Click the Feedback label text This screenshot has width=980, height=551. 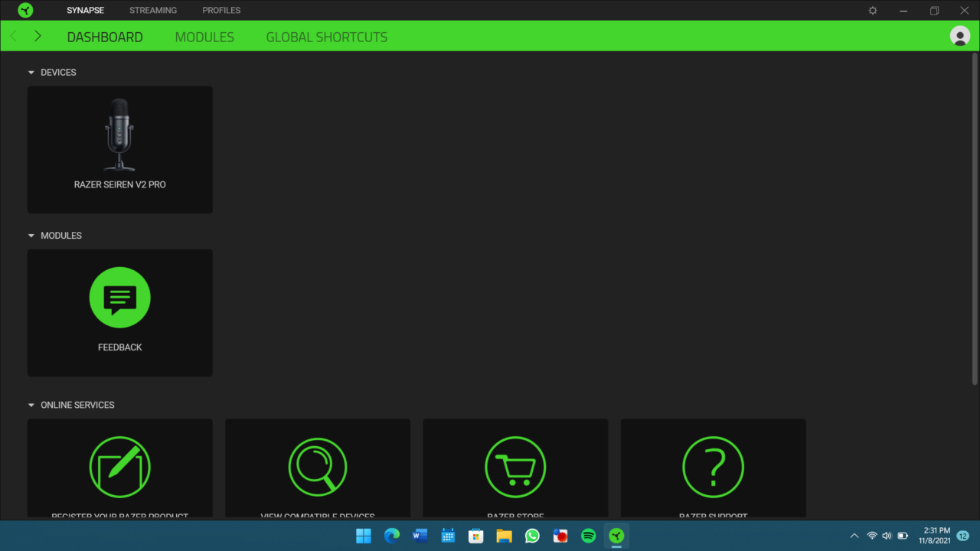coord(120,347)
